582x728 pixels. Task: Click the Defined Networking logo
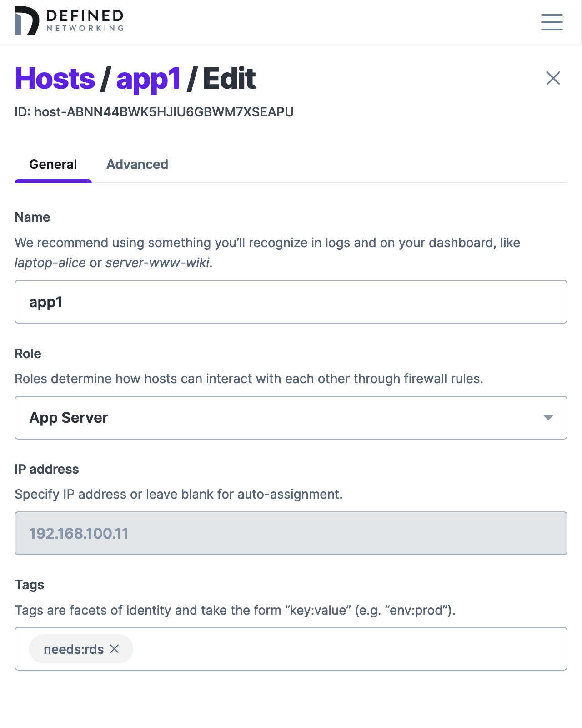68,20
